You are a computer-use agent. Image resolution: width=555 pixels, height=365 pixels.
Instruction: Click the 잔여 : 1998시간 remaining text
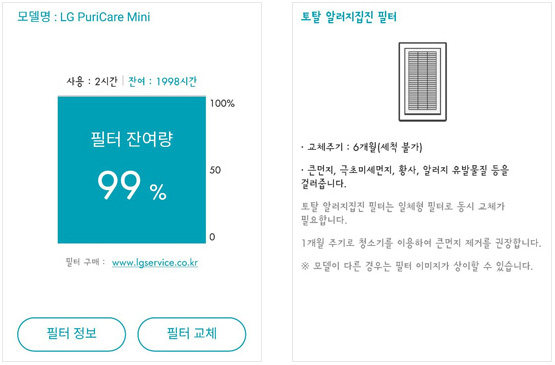[x=162, y=81]
